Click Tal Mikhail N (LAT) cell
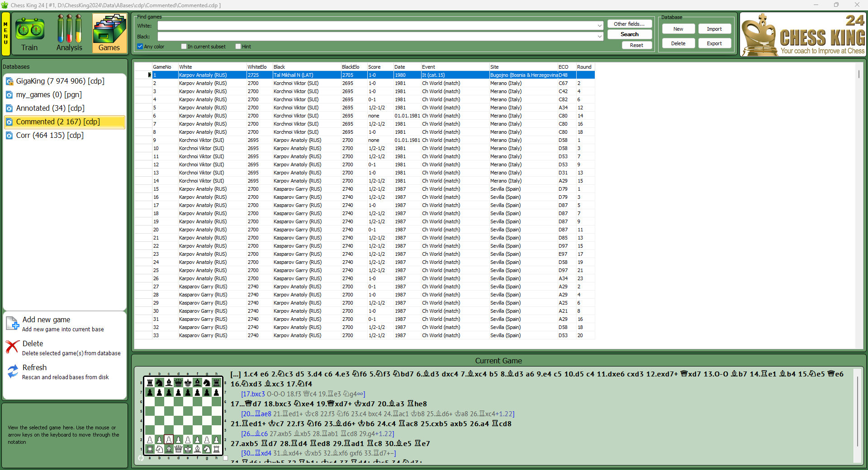Viewport: 868px width, 470px height. tap(307, 75)
